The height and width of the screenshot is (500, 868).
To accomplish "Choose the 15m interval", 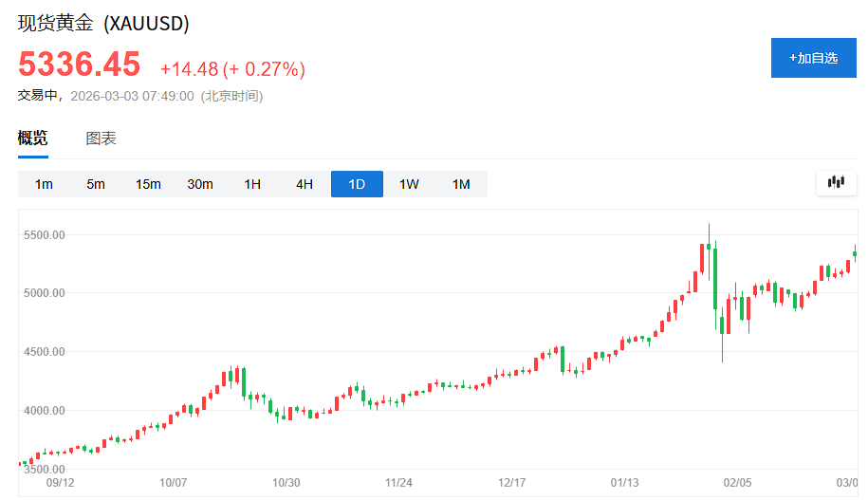I will tap(148, 184).
